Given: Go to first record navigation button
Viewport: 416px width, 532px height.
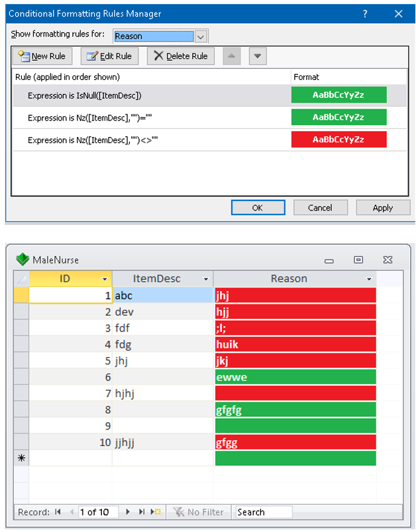Looking at the screenshot, I should (58, 511).
